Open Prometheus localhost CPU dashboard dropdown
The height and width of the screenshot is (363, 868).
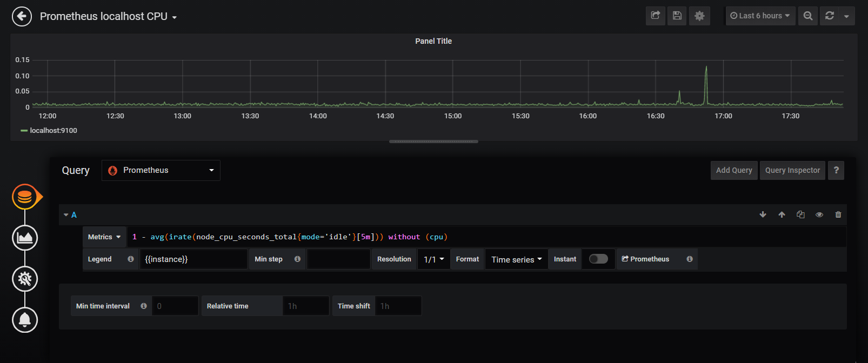[x=109, y=16]
